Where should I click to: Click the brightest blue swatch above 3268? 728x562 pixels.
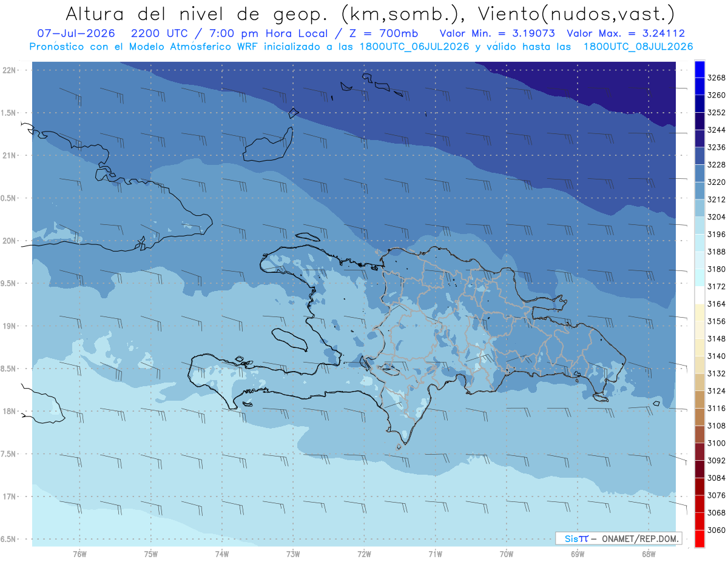pos(699,69)
